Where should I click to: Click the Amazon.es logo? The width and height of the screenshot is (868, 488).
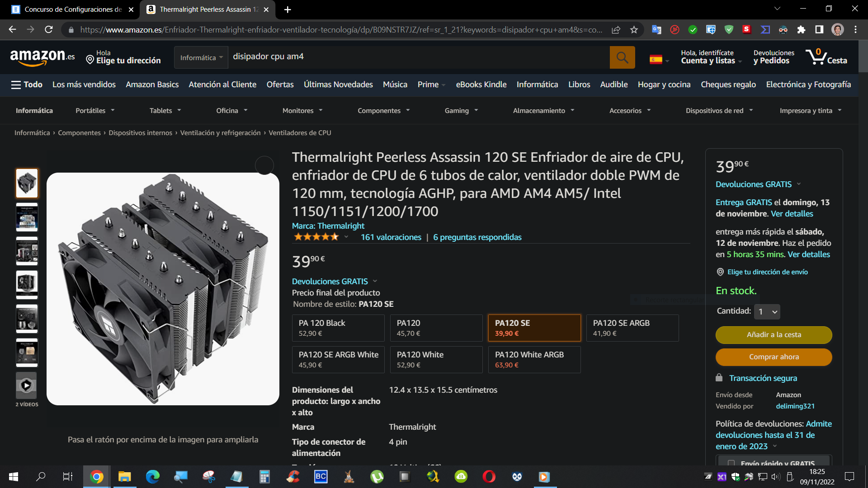pos(42,57)
